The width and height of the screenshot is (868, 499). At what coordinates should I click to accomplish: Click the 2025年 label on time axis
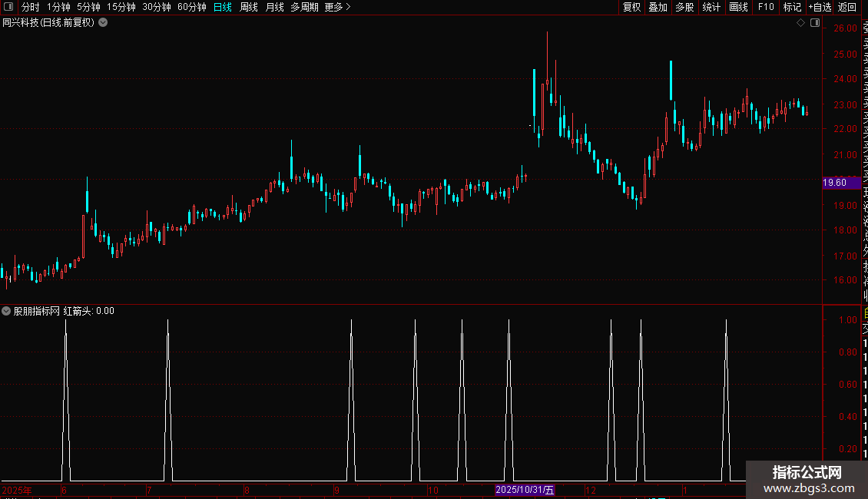point(17,490)
